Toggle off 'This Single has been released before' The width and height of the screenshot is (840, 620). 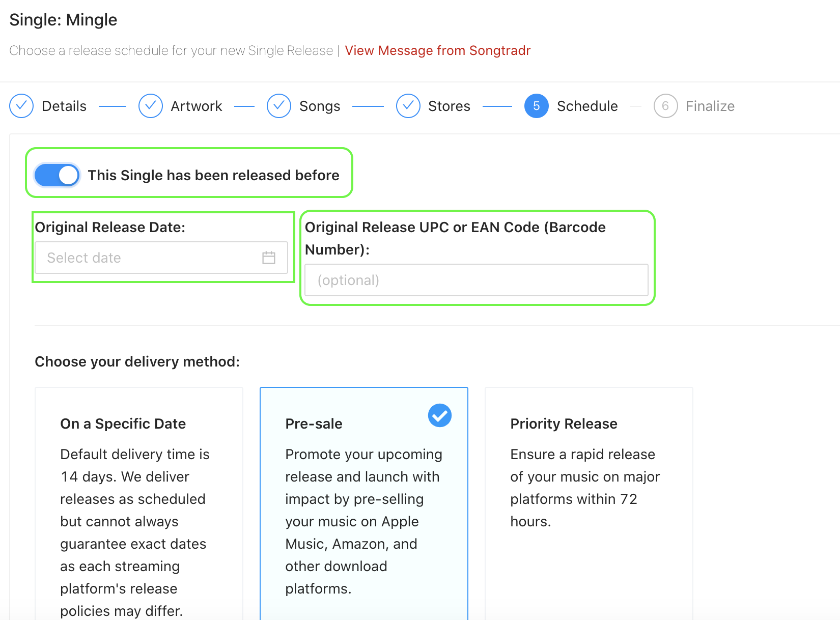(x=57, y=175)
